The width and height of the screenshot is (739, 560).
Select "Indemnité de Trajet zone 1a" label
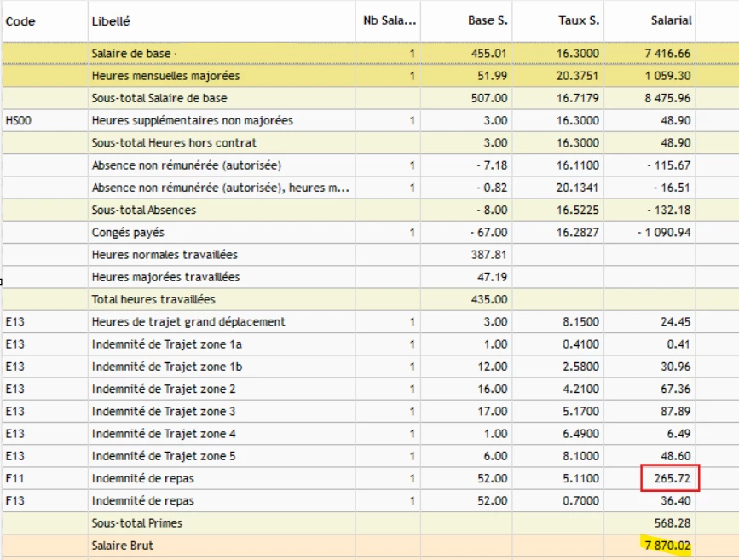167,344
